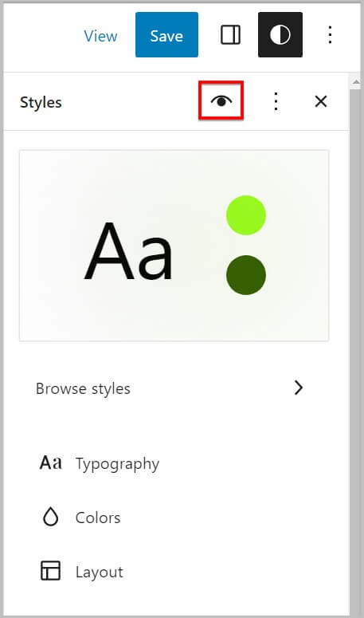Open the View link
Screen dimensions: 364x618
point(100,36)
